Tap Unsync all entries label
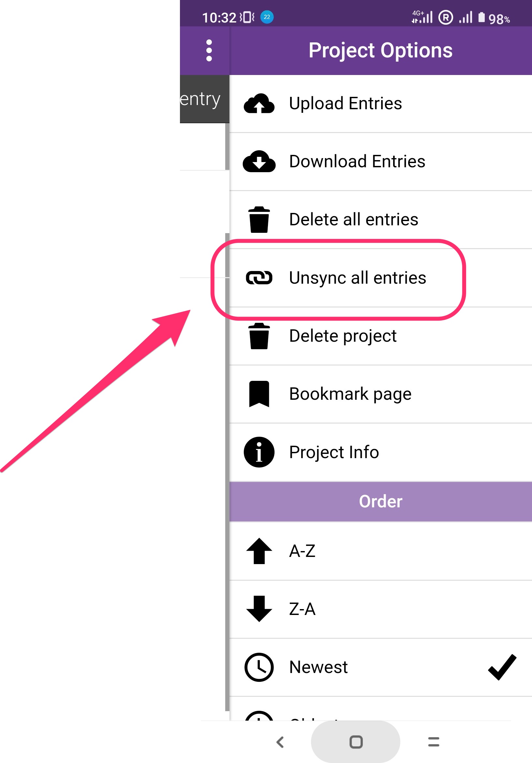532x763 pixels. (357, 278)
